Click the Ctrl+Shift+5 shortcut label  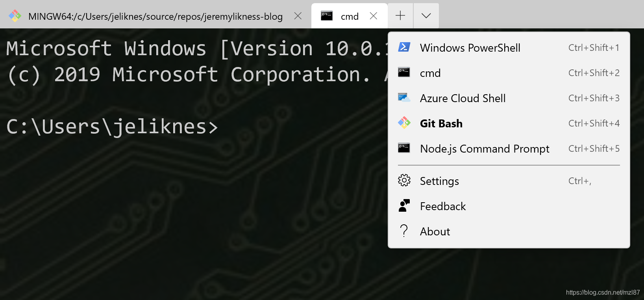(594, 149)
